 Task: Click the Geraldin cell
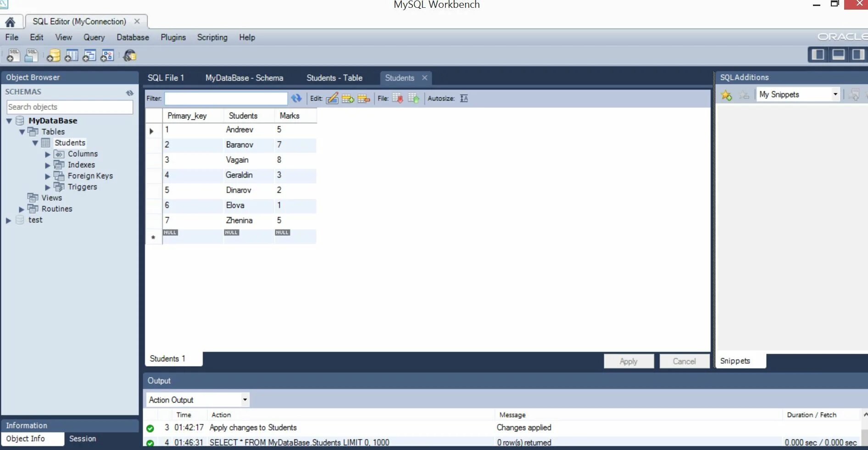[249, 175]
